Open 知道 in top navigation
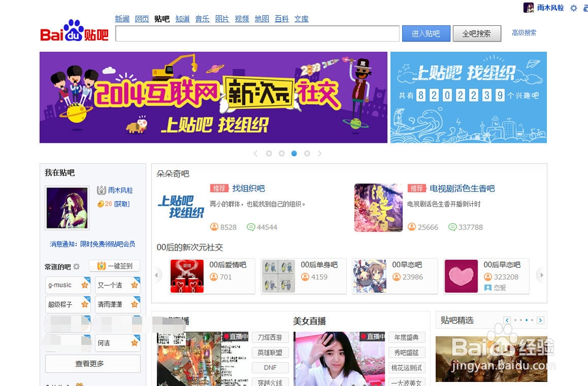Screen dimensions: 588x386 pyautogui.click(x=183, y=19)
